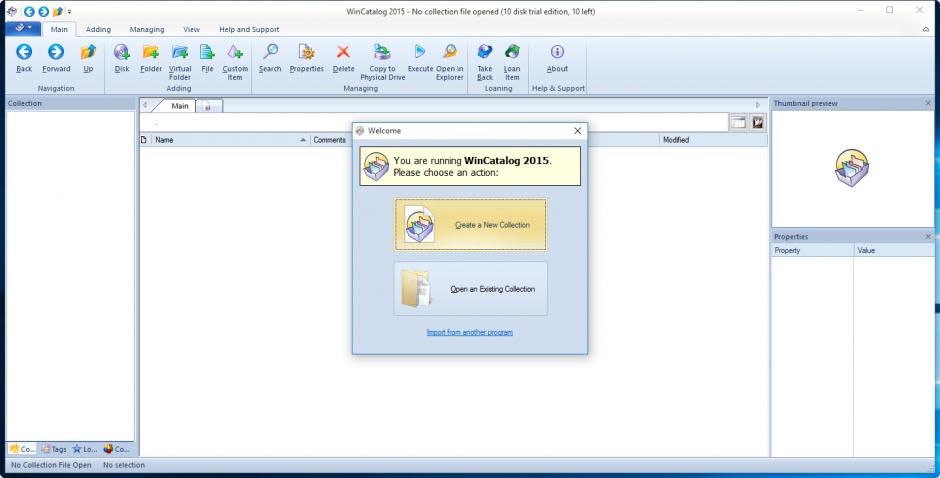Toggle the view layout icon right of path bar
940x478 pixels.
pos(739,122)
